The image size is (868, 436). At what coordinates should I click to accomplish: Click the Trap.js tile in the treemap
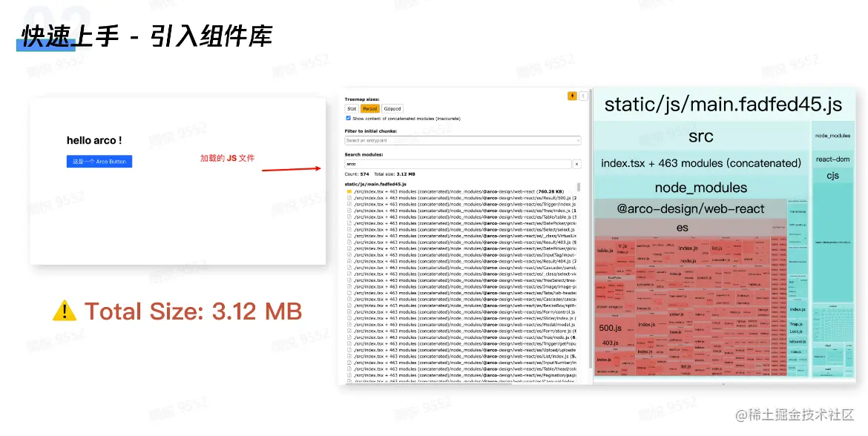pyautogui.click(x=796, y=324)
